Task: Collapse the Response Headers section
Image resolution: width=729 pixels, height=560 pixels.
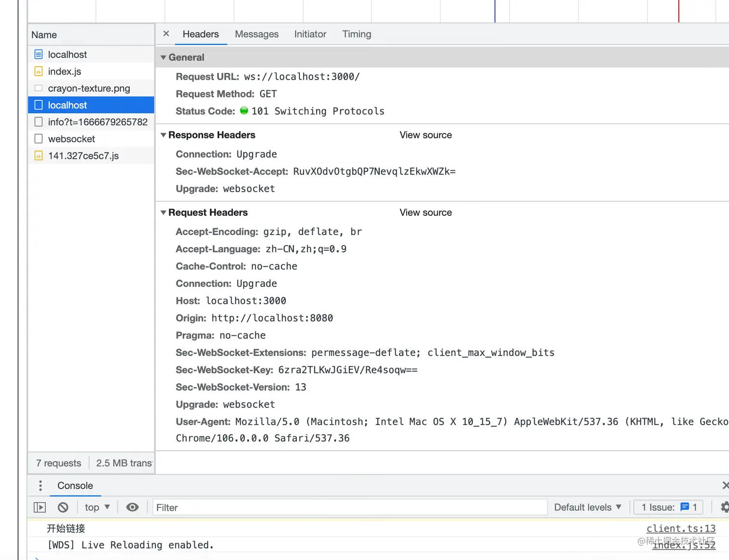Action: [163, 135]
